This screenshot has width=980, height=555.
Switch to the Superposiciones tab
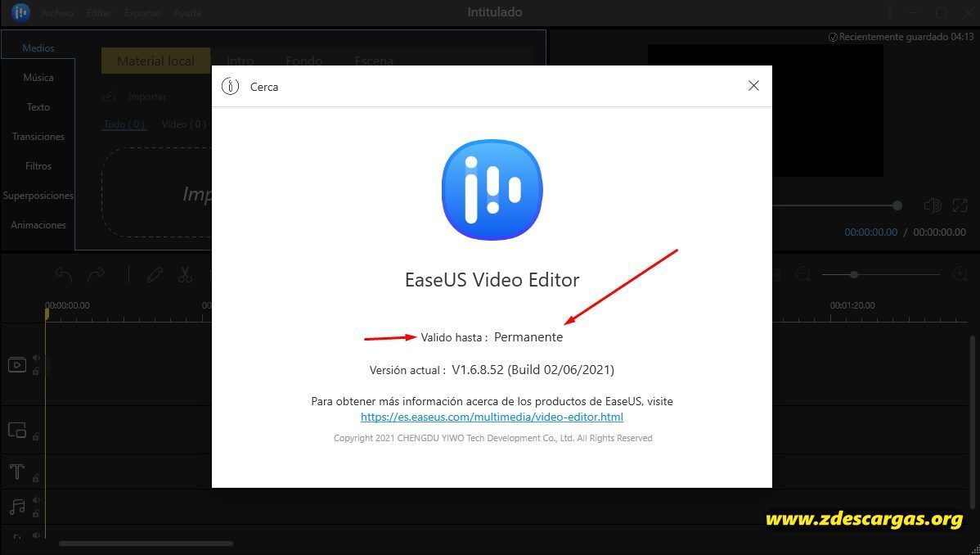pyautogui.click(x=38, y=195)
